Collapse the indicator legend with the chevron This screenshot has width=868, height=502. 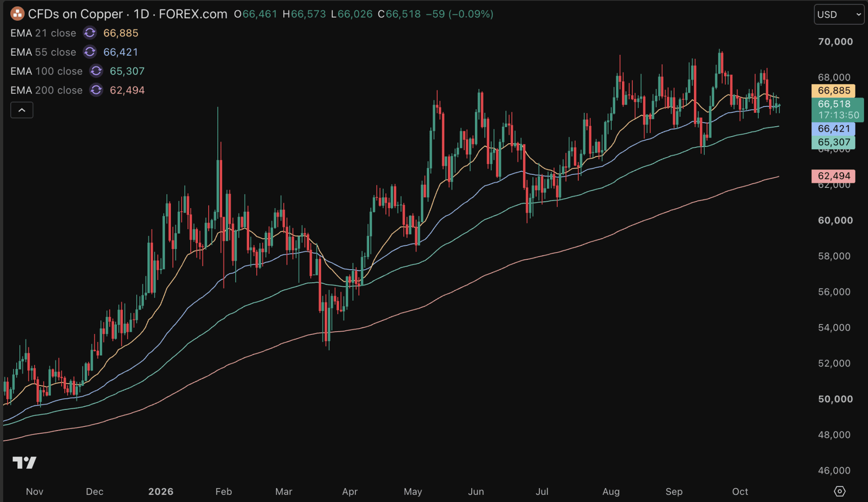(x=22, y=110)
